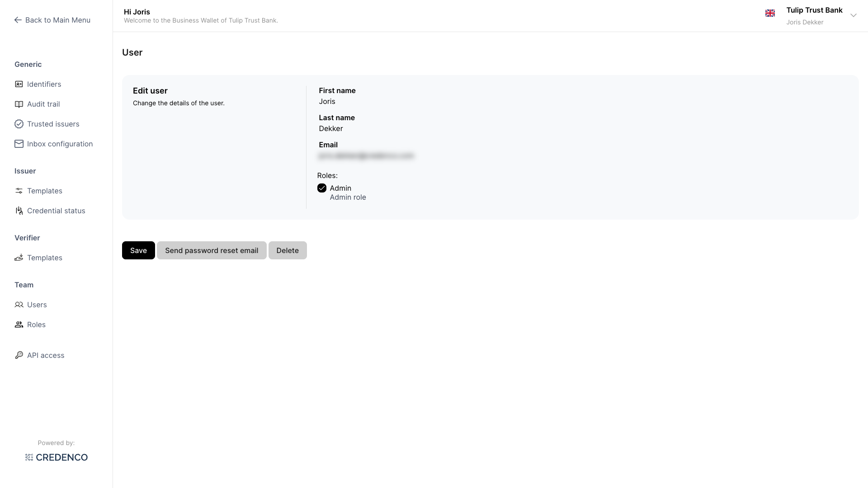Click the Trusted issuers badge icon

(x=19, y=124)
